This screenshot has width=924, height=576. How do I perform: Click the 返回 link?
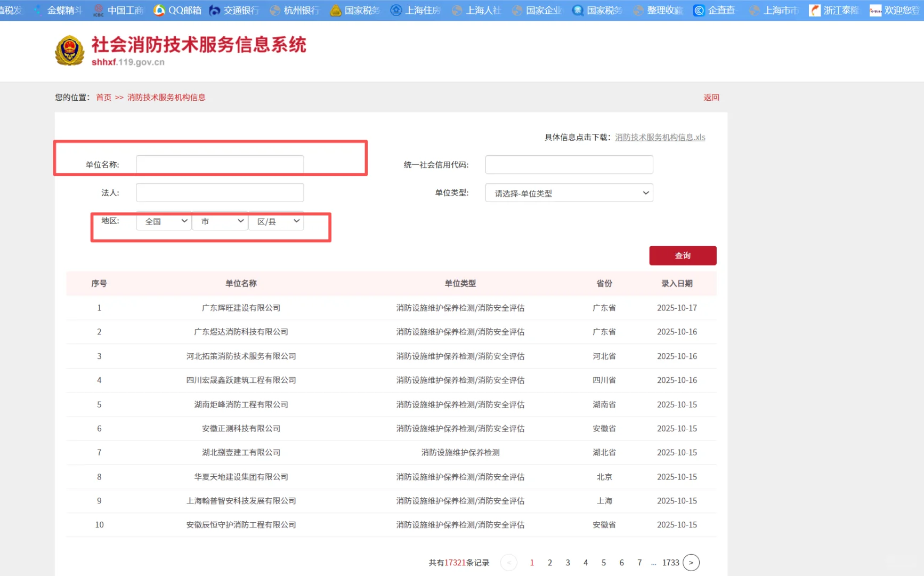click(711, 97)
